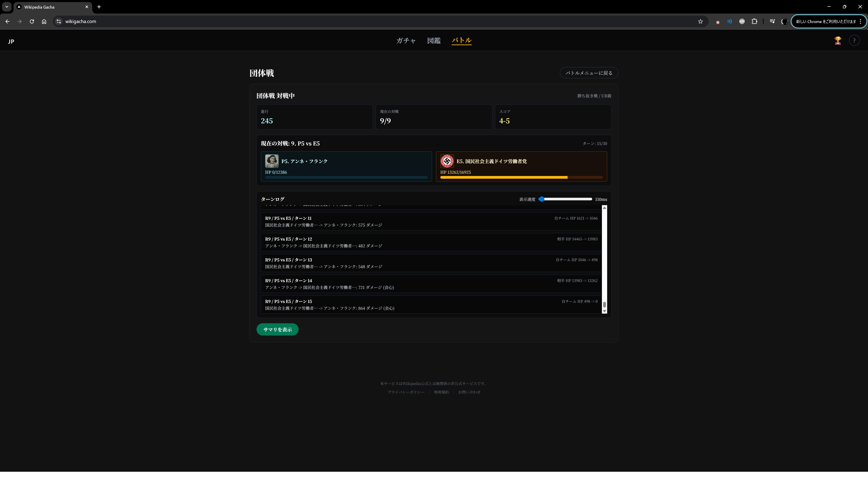Click the サマリを表示 button
This screenshot has height=488, width=868.
(x=277, y=329)
